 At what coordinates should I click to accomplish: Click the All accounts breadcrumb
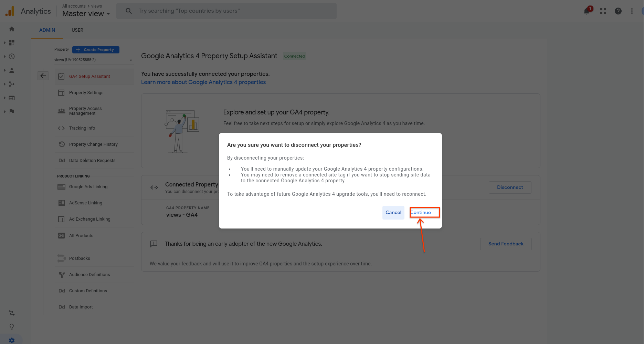74,6
